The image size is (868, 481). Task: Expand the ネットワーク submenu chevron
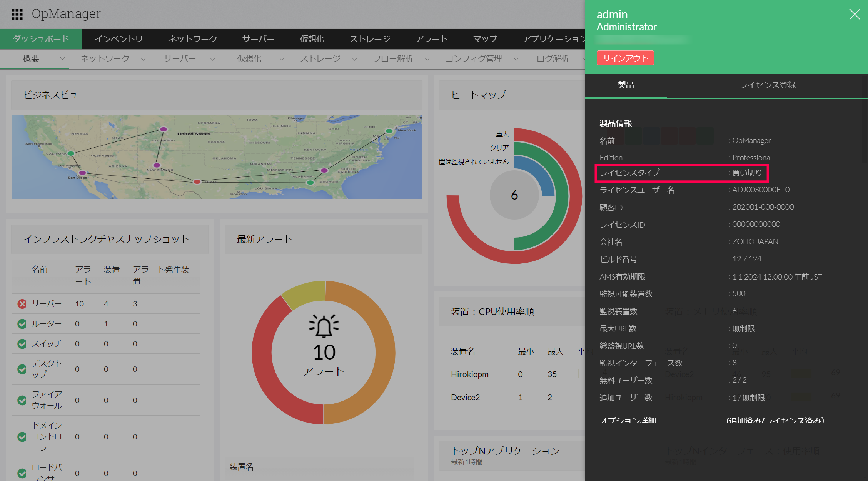(143, 59)
